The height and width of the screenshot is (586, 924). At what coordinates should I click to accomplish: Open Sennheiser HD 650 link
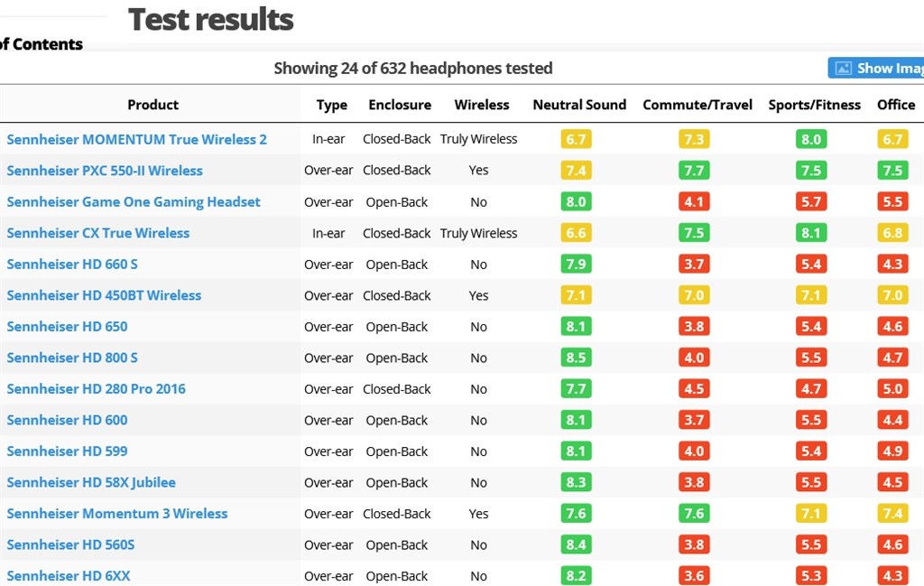coord(67,327)
